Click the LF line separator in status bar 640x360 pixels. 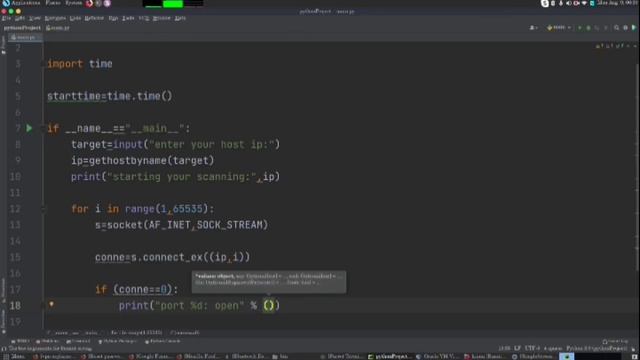point(517,349)
